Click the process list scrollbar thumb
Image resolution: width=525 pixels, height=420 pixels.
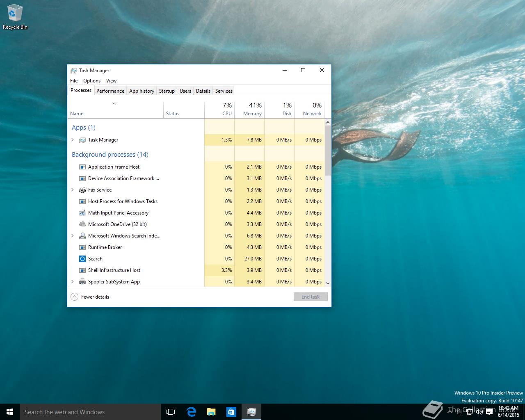pos(328,150)
